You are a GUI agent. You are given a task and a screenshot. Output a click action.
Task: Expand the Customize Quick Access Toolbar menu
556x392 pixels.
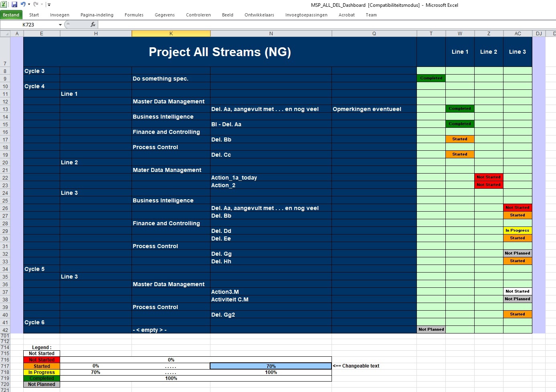[49, 5]
